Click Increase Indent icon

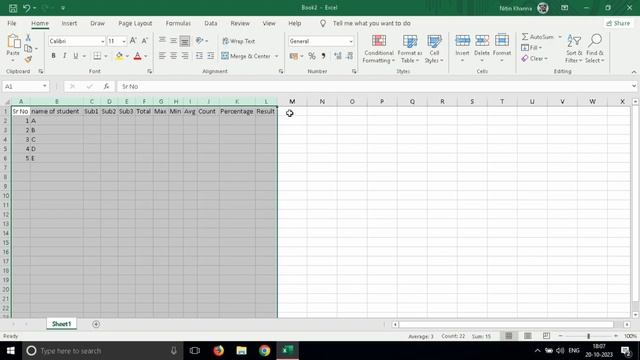tap(211, 56)
